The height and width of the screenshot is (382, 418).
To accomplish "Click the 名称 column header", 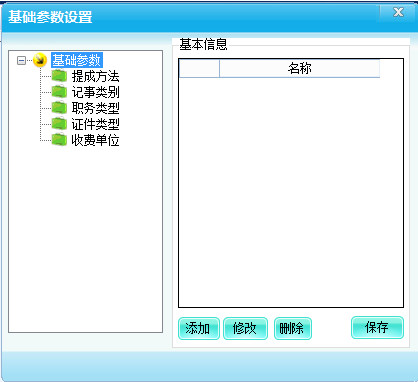I will tap(300, 68).
